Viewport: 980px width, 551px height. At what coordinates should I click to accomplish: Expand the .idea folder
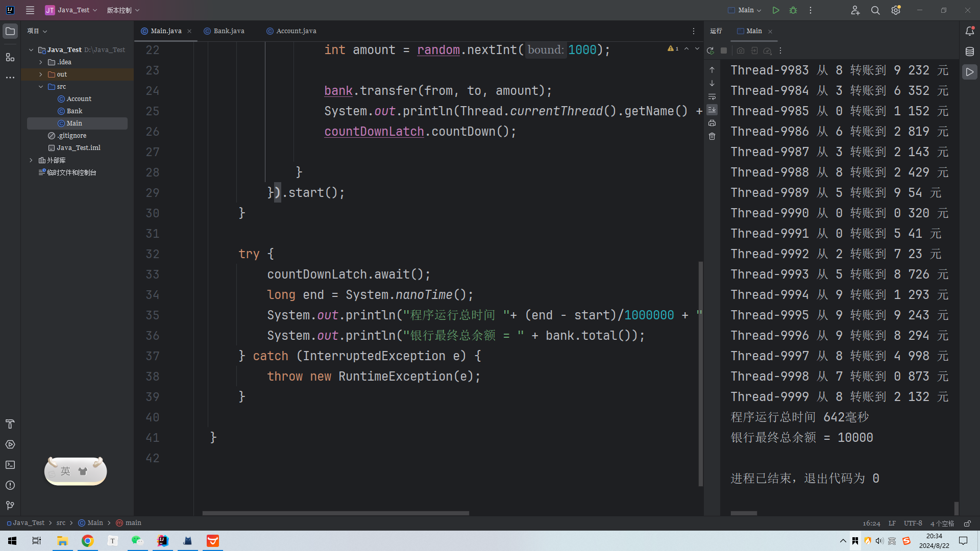pos(41,62)
